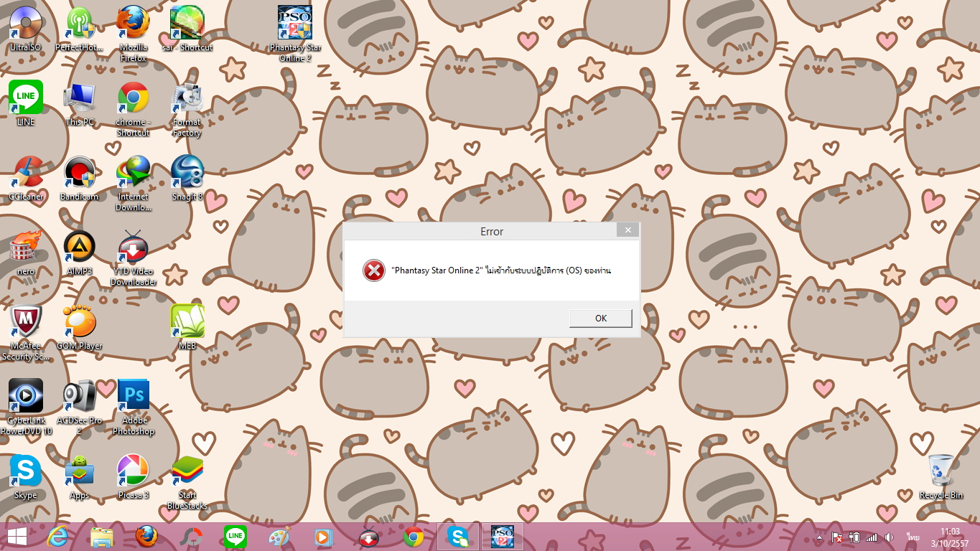Open the volume speaker tray icon

[x=889, y=537]
